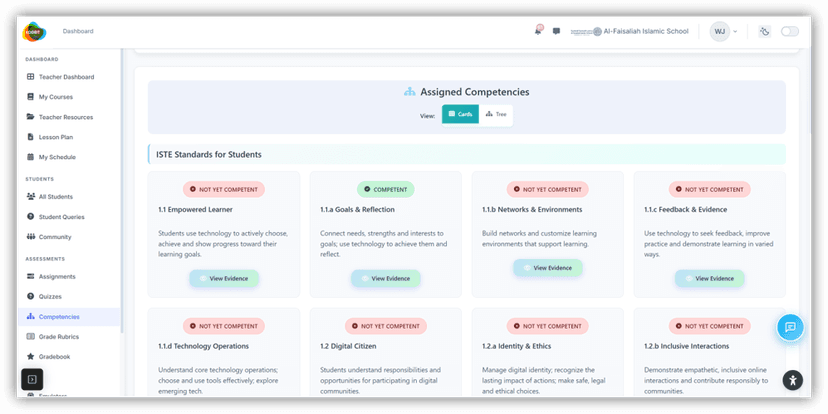This screenshot has height=414, width=828.
Task: Click the Gradebook star icon in sidebar
Action: pos(30,356)
